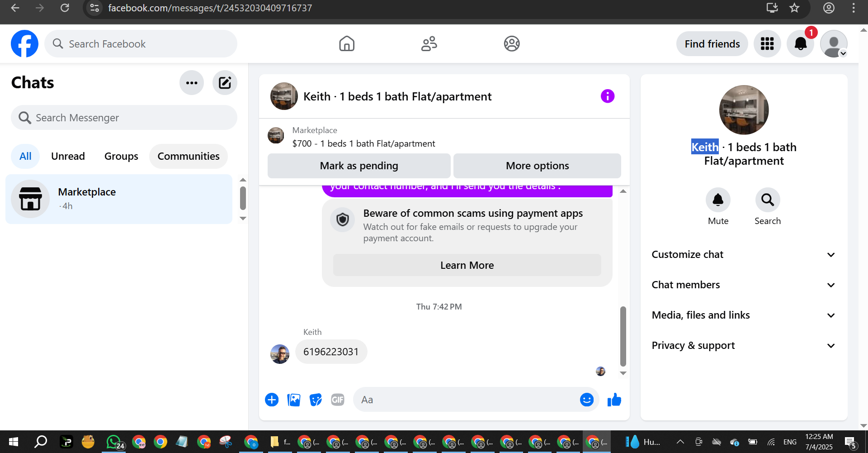Click the Search Messenger field
This screenshot has height=453, width=868.
coord(124,118)
